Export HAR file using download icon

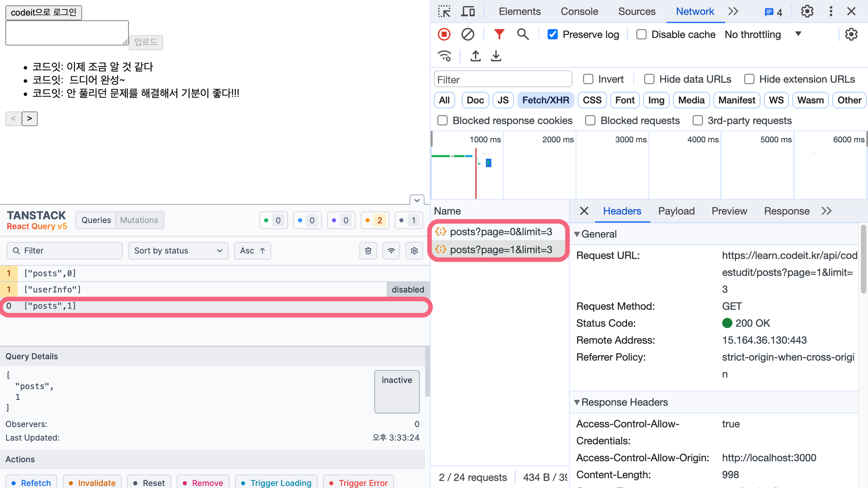click(x=496, y=56)
